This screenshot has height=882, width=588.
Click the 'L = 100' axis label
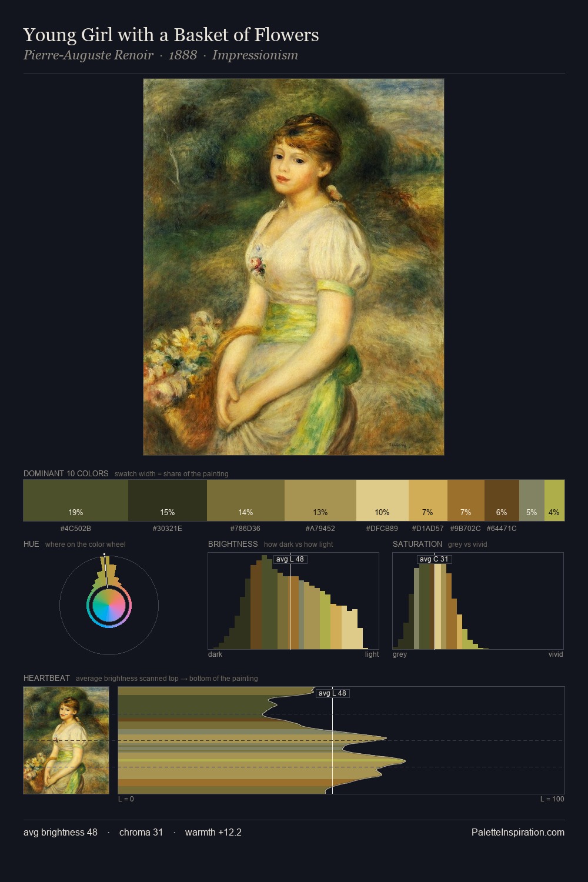click(552, 799)
